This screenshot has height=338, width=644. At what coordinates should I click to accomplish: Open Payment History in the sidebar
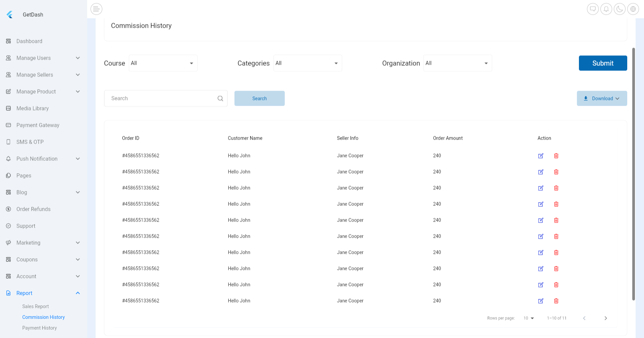pyautogui.click(x=40, y=328)
